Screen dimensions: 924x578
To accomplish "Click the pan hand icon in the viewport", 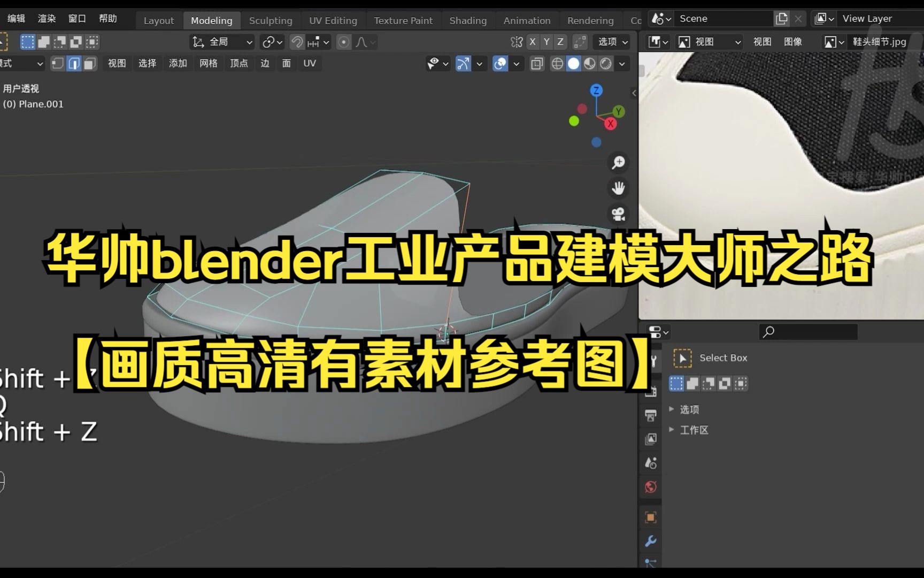I will click(x=619, y=188).
